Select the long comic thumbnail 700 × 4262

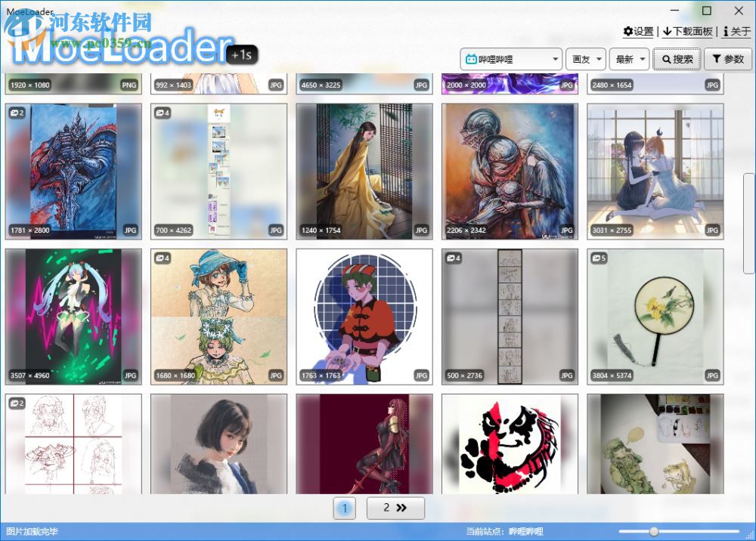219,172
